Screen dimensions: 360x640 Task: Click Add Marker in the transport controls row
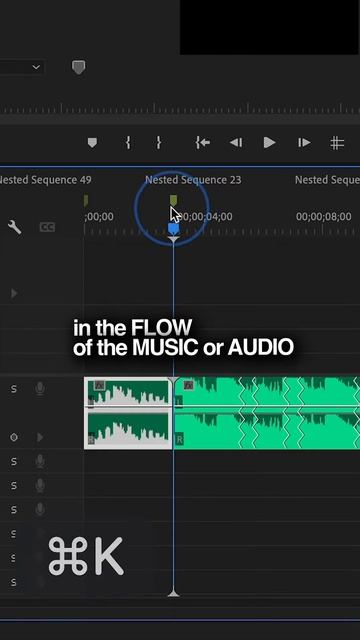[x=93, y=142]
